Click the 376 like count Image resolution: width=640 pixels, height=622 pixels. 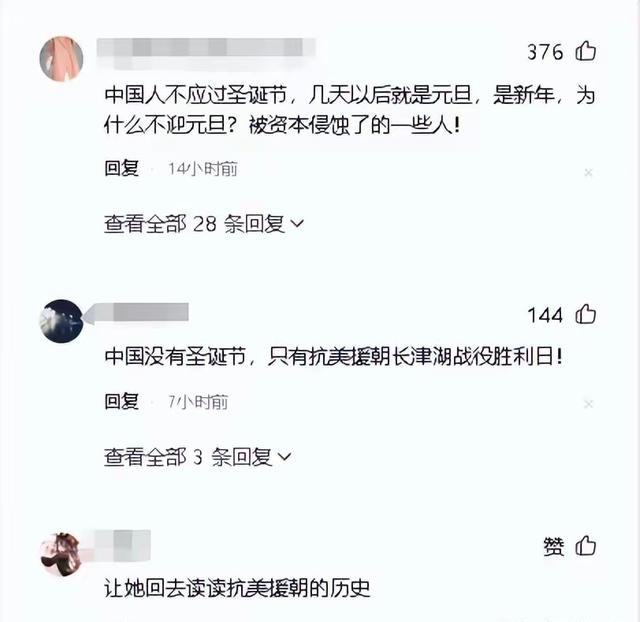point(545,52)
